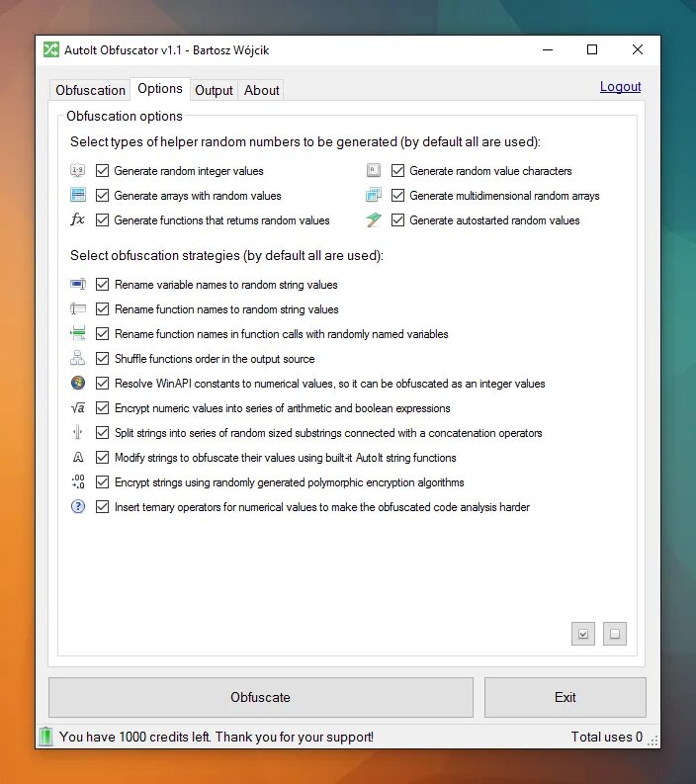Disable Generate multidimensional random arrays
The width and height of the screenshot is (696, 784).
[x=397, y=195]
